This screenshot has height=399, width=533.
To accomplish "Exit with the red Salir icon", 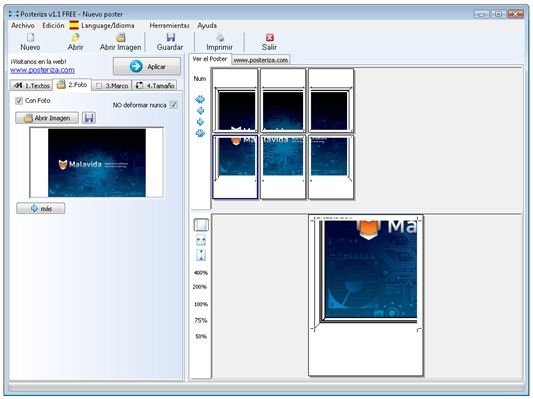I will click(270, 37).
